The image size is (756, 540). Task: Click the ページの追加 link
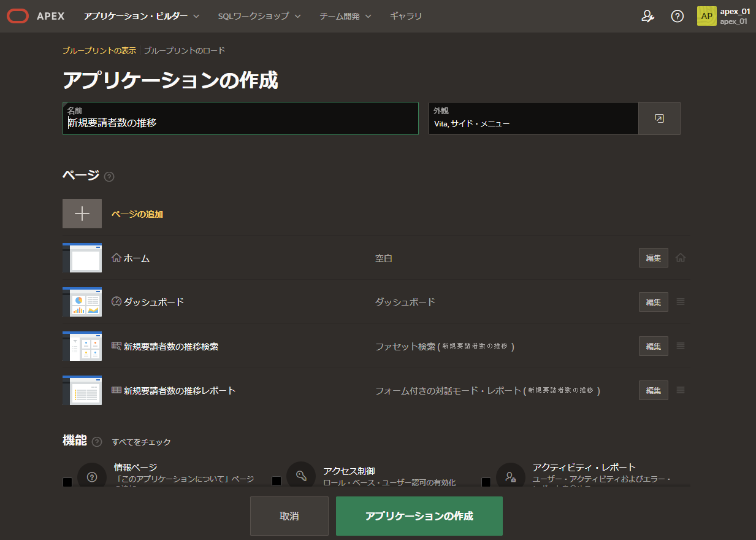pyautogui.click(x=137, y=214)
